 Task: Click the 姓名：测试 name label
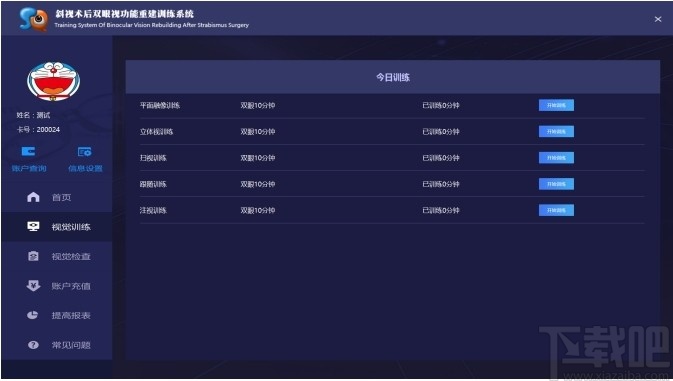pos(33,115)
